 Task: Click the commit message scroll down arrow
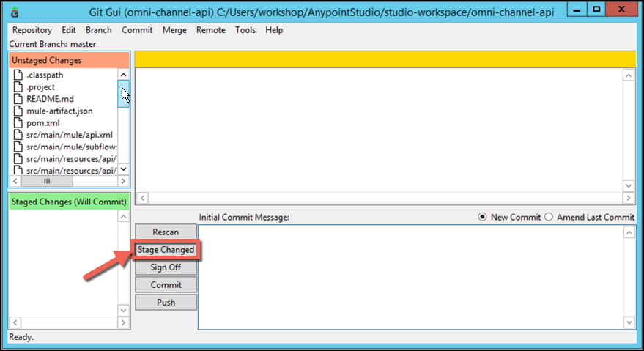(629, 322)
